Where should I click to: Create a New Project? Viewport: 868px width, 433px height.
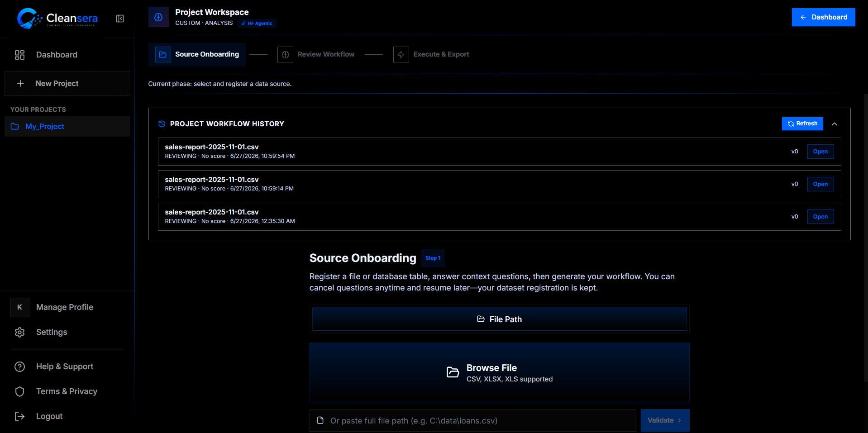[67, 83]
